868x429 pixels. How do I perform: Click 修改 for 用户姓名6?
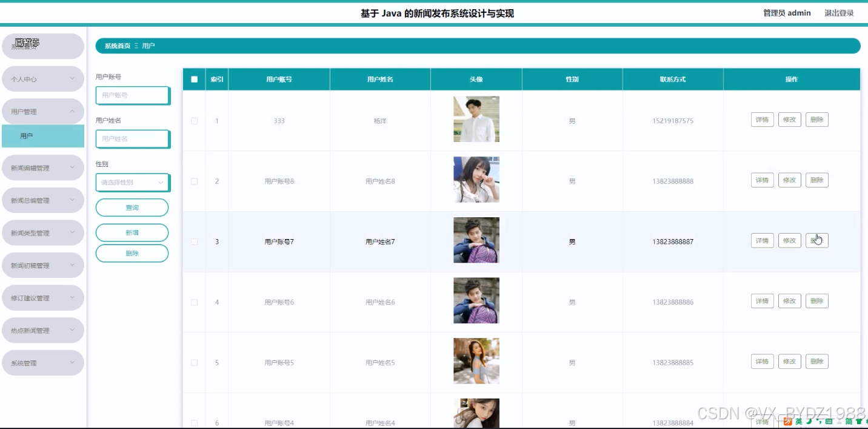click(x=789, y=301)
